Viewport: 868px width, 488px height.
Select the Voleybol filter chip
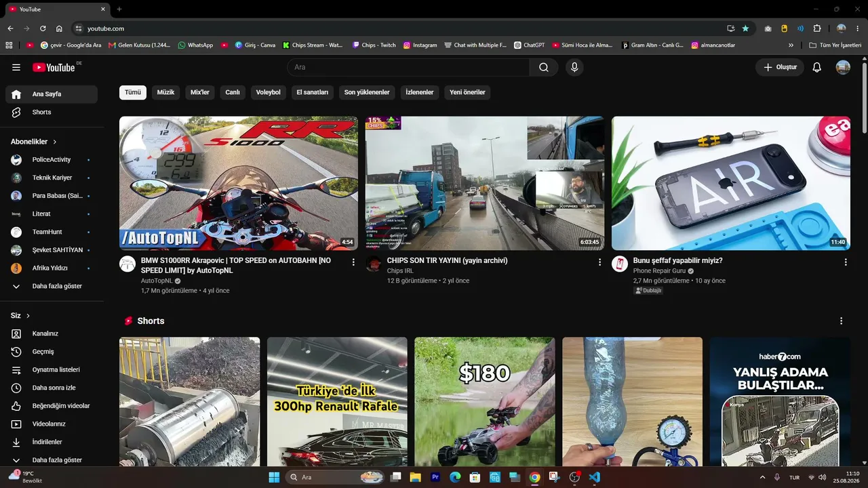pyautogui.click(x=269, y=92)
